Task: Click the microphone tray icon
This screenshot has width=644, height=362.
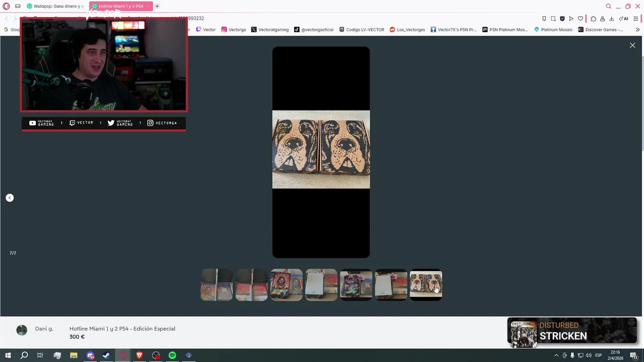Action: tap(572, 355)
